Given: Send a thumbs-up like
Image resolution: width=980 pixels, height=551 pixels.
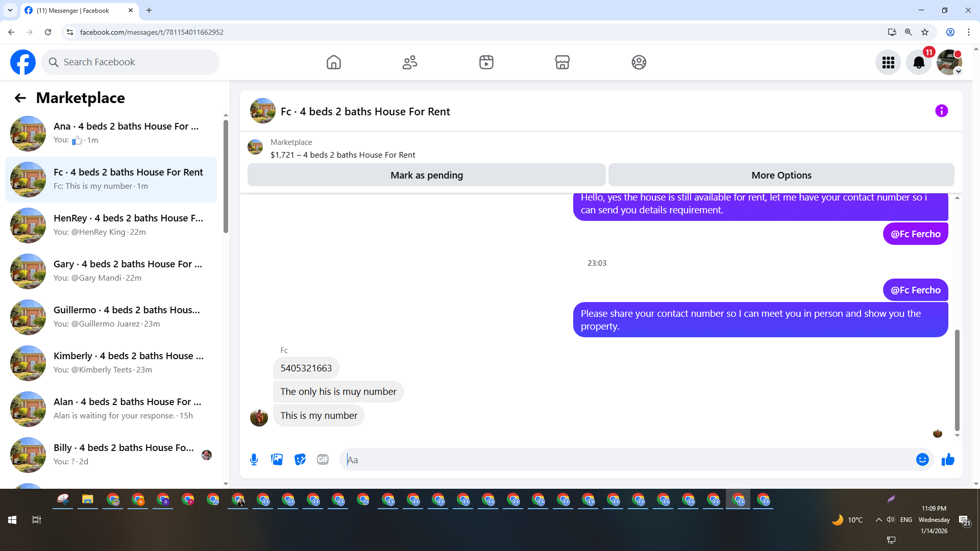Looking at the screenshot, I should [x=948, y=460].
